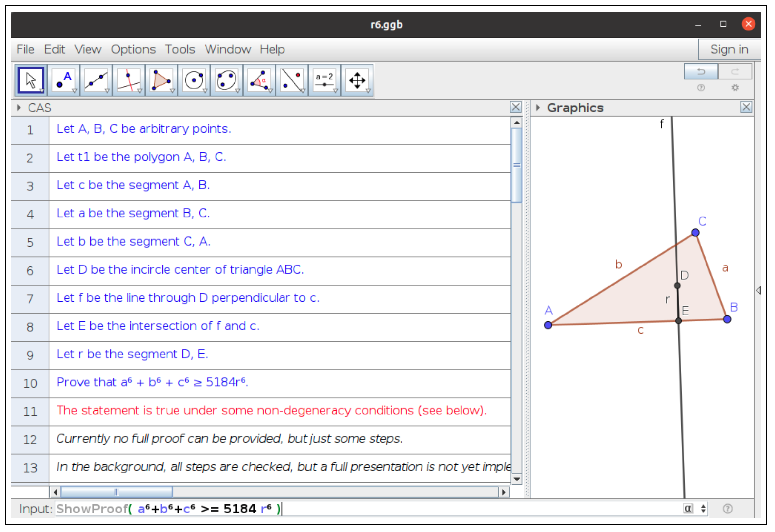This screenshot has width=775, height=532.
Task: Select the Point tool
Action: [x=63, y=80]
